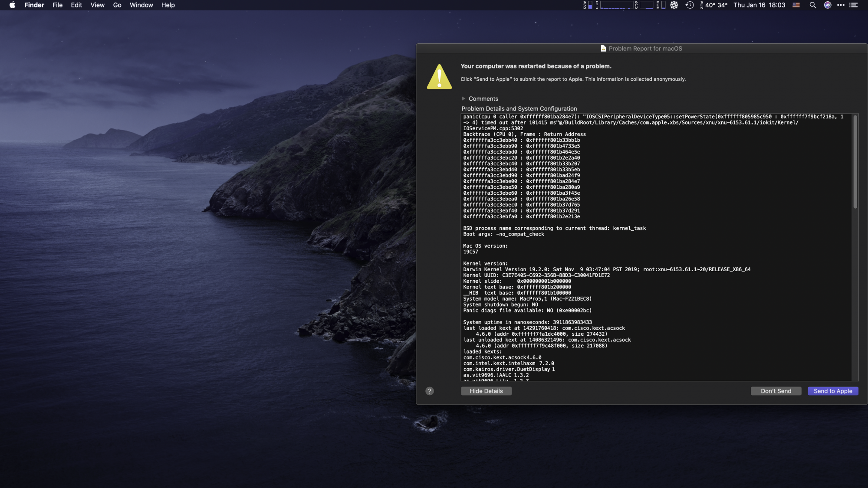Click 'Backtrace (CPU 0), Frame : Return Address' line
The width and height of the screenshot is (868, 488).
pyautogui.click(x=524, y=134)
